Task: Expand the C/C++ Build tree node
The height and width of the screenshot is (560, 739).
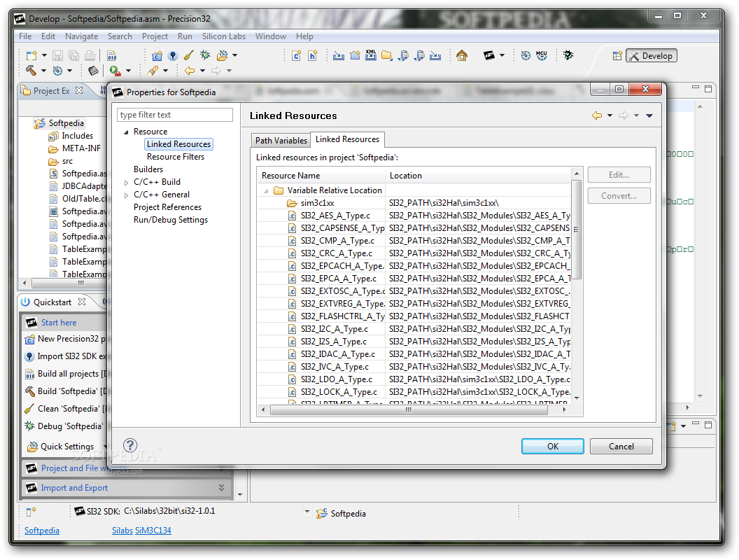Action: 126,183
